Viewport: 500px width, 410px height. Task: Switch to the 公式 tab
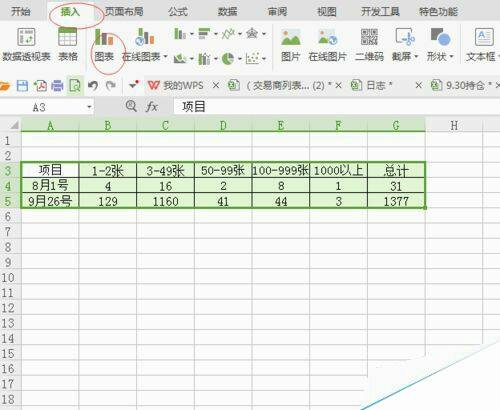pyautogui.click(x=178, y=12)
